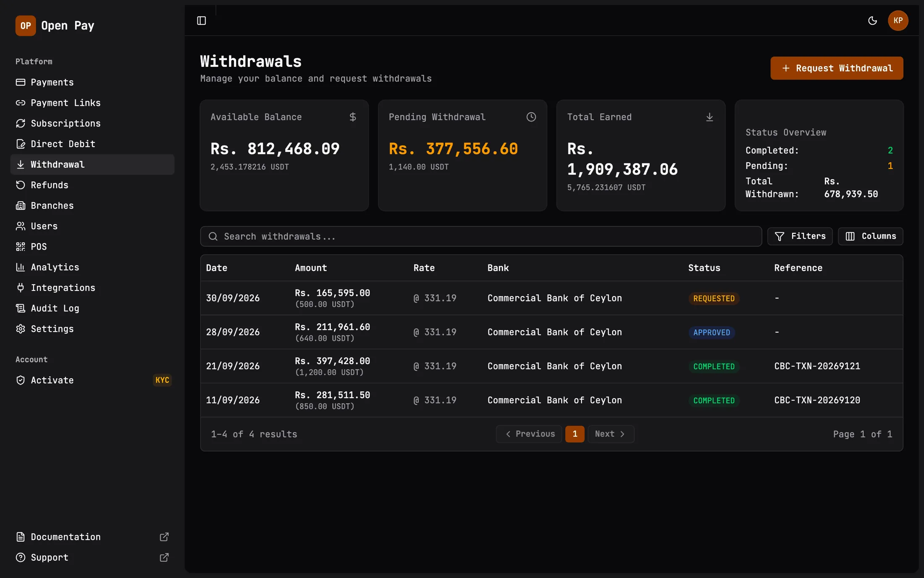Open the Documentation external link
This screenshot has width=924, height=578.
point(92,537)
